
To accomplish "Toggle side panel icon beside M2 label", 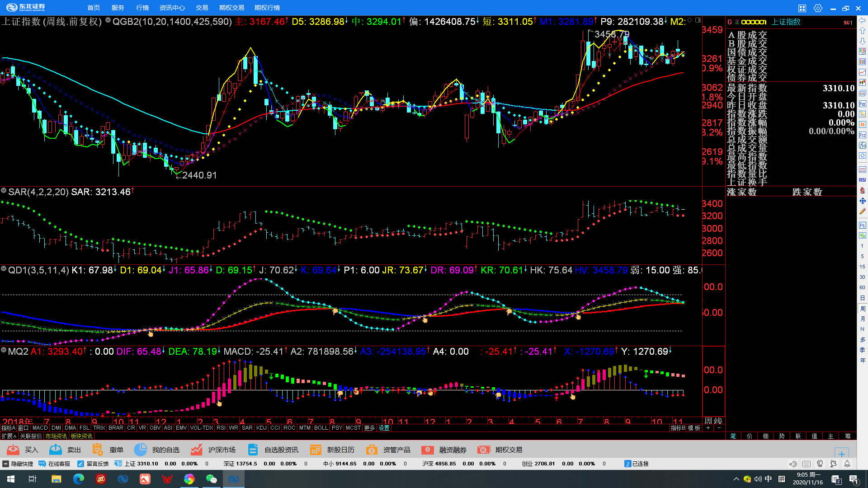I will (698, 20).
